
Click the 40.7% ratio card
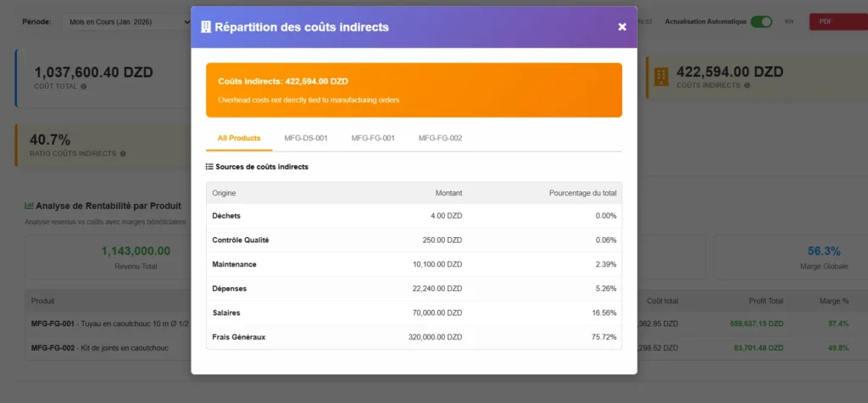[x=103, y=146]
